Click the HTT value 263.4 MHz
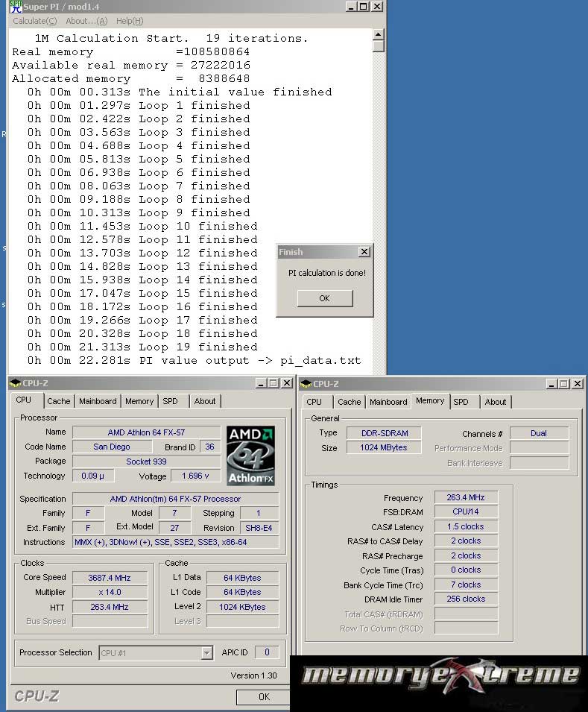The image size is (588, 712). (110, 607)
